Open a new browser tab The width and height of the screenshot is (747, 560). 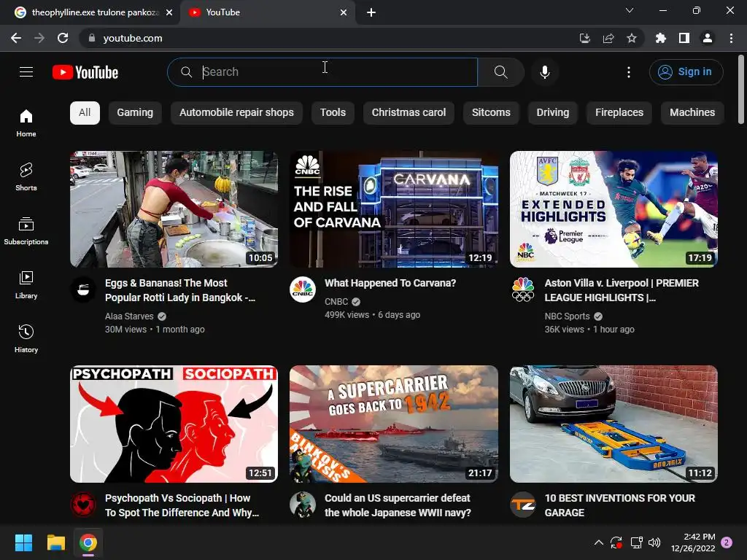[x=371, y=12]
